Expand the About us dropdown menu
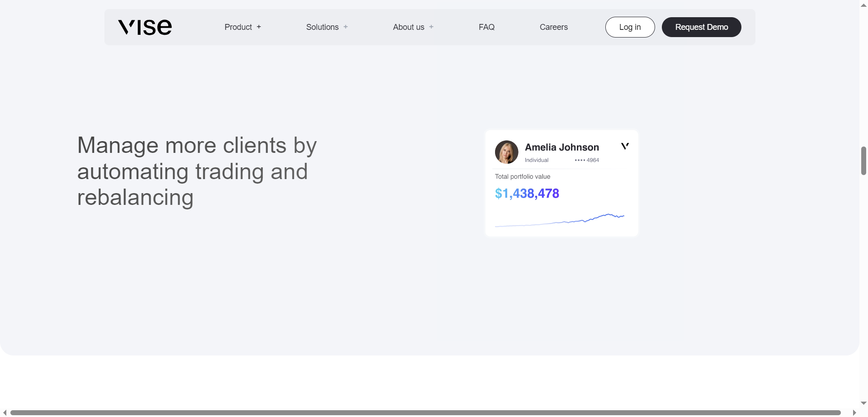Image resolution: width=868 pixels, height=417 pixels. pos(408,27)
